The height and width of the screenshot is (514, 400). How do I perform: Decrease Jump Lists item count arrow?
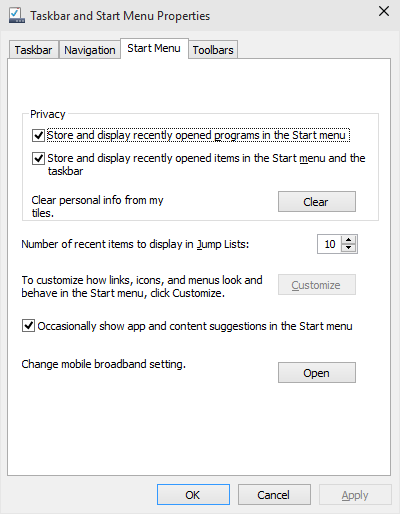tap(348, 248)
